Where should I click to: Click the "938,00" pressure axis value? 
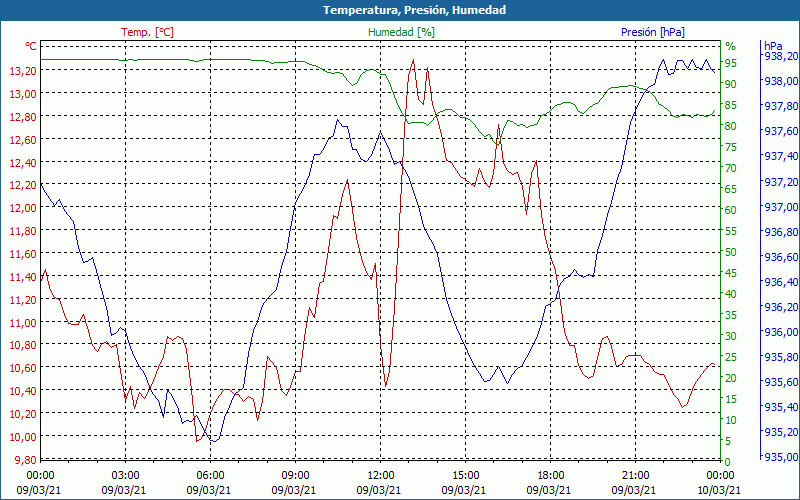point(781,81)
